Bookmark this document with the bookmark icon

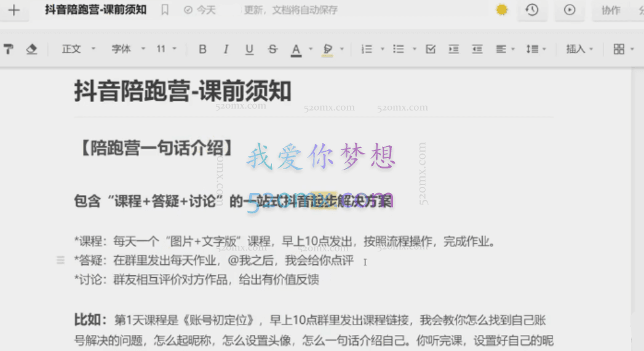coord(165,10)
